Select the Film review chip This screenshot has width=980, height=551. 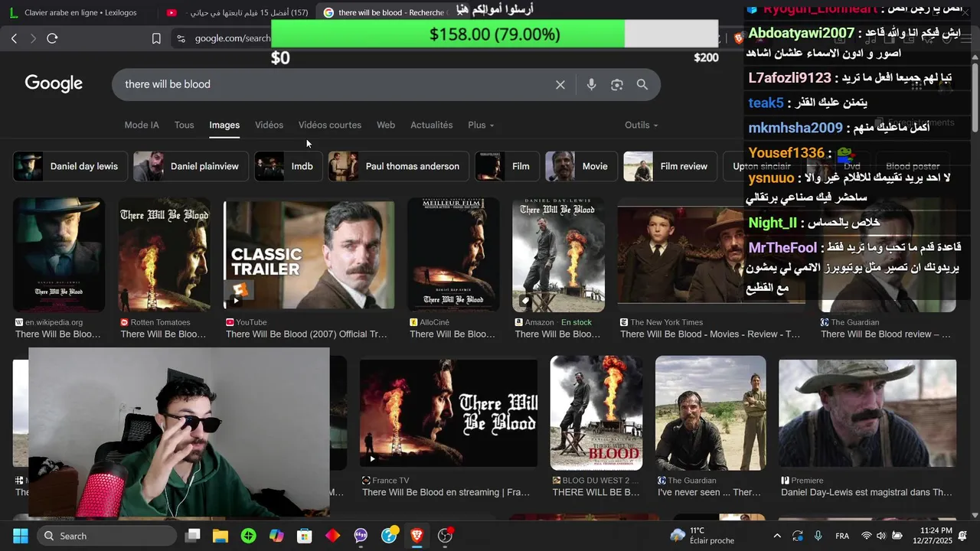point(670,166)
